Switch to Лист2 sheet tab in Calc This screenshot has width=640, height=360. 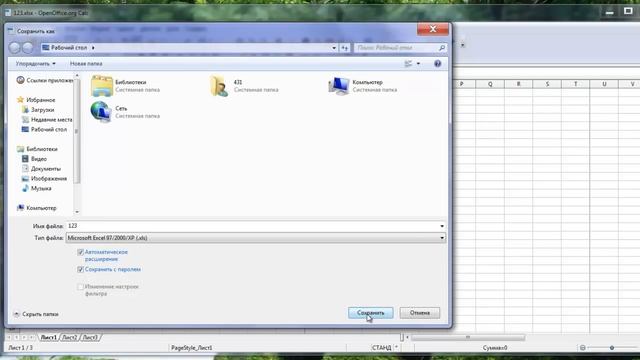pyautogui.click(x=69, y=338)
